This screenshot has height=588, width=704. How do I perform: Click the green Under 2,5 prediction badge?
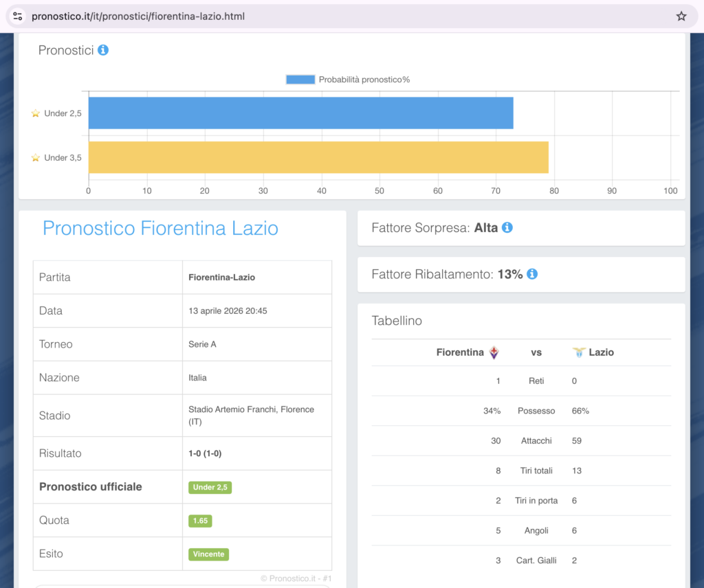point(210,488)
